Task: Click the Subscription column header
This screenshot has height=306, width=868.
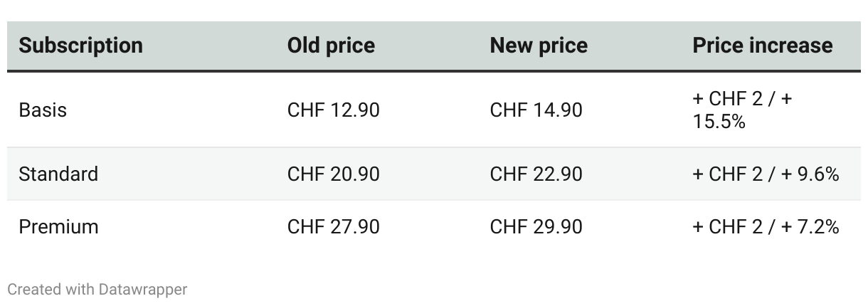Action: pos(80,46)
